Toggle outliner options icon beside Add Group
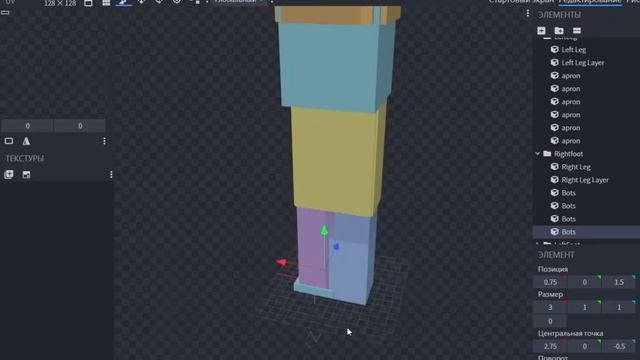Viewport: 640px width, 360px height. pos(577,31)
